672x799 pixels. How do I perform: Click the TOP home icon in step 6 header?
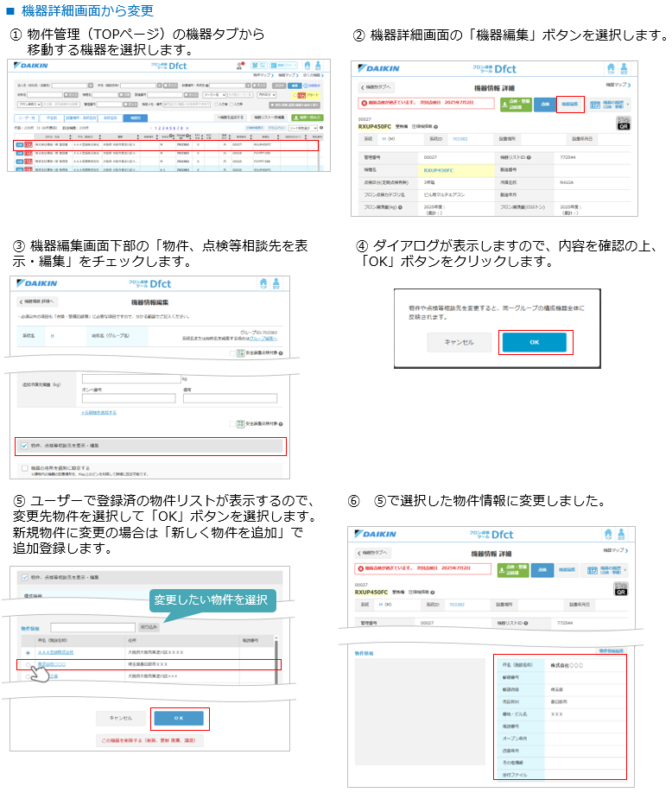(608, 533)
